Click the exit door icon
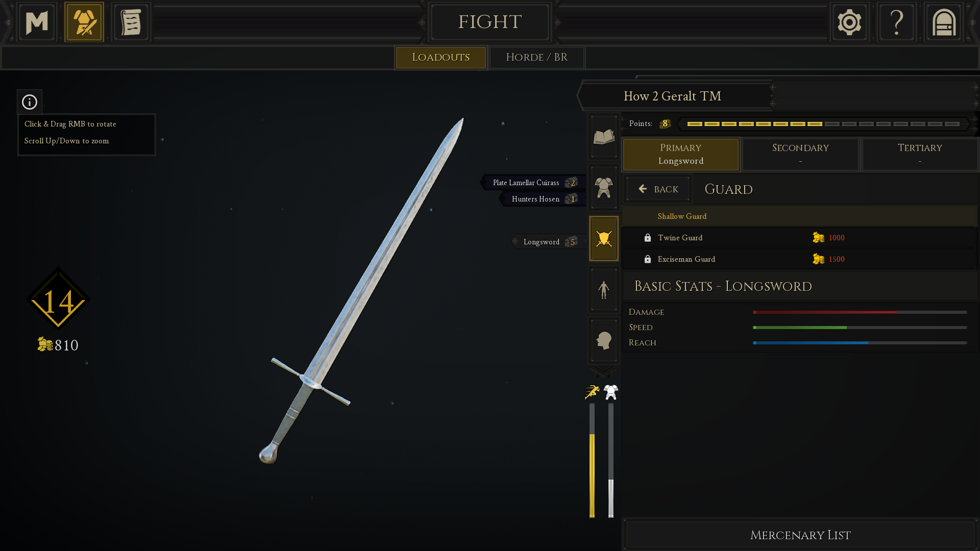Image resolution: width=980 pixels, height=551 pixels. (944, 22)
